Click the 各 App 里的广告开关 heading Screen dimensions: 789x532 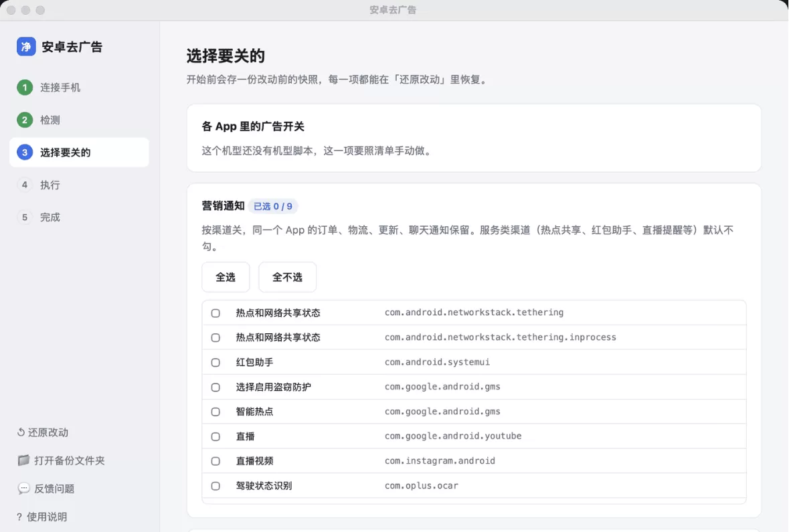[x=253, y=126]
